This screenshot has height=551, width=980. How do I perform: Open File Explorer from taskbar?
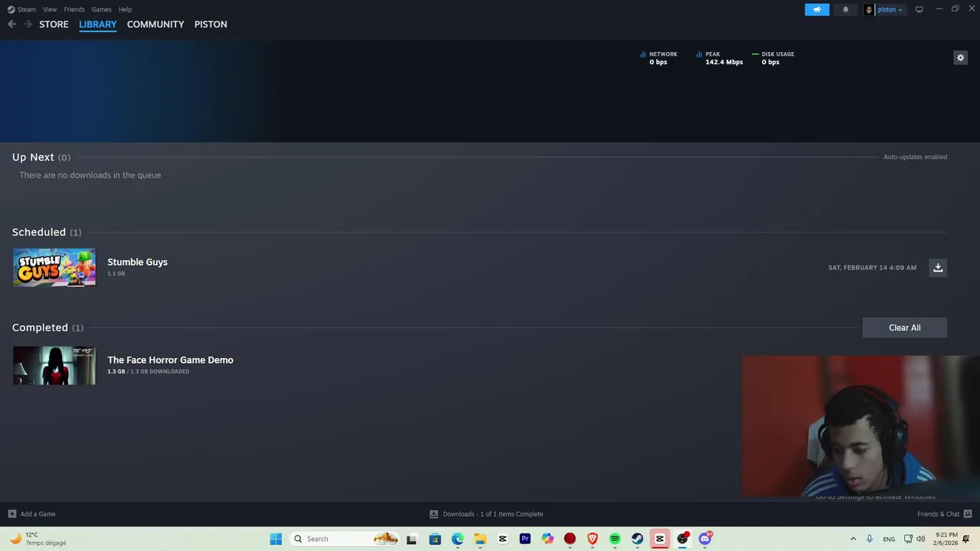click(x=480, y=539)
